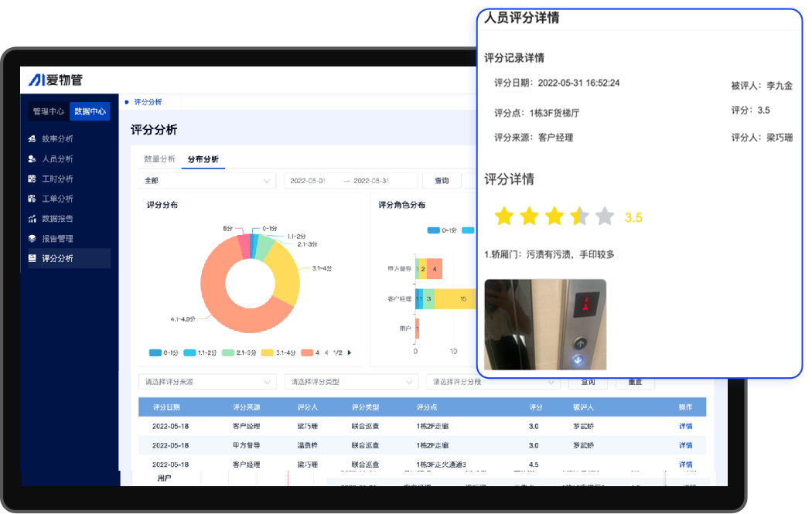Screen dimensions: 812x514
Task: Click the 操作 column header
Action: tap(686, 407)
